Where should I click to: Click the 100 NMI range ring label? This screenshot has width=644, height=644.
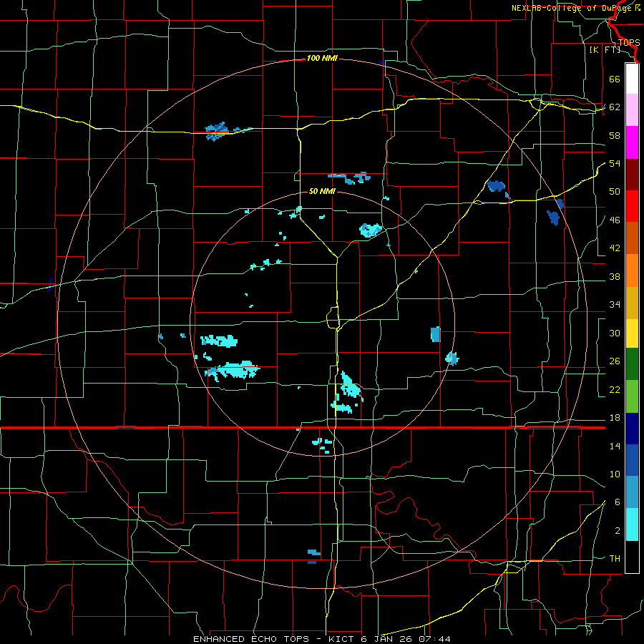(x=322, y=59)
